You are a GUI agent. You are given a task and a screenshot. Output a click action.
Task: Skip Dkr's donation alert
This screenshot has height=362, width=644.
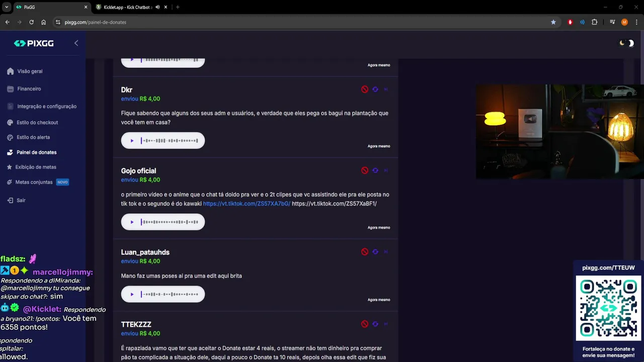tap(386, 89)
